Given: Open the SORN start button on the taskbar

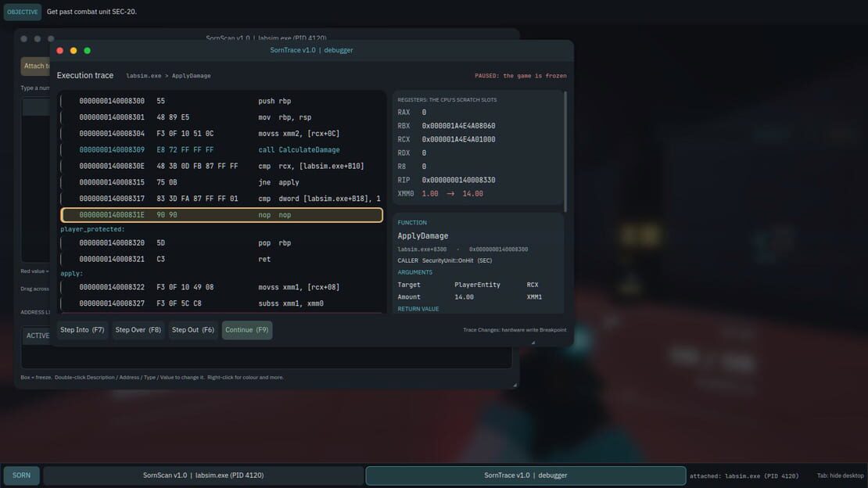Looking at the screenshot, I should 22,475.
